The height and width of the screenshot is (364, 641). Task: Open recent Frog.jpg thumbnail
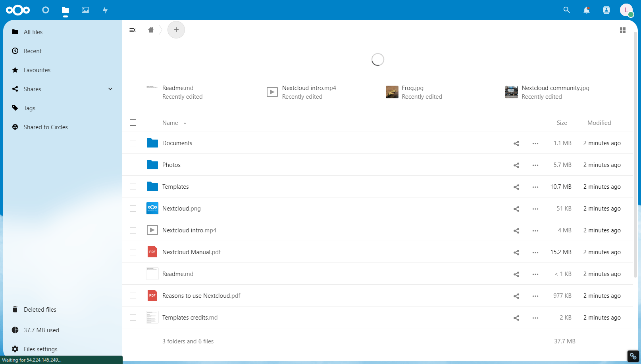pyautogui.click(x=392, y=92)
